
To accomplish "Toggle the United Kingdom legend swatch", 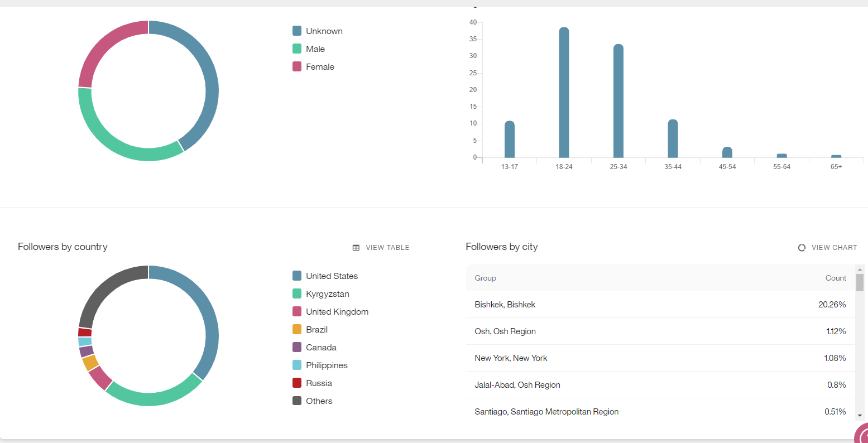I will tap(297, 312).
